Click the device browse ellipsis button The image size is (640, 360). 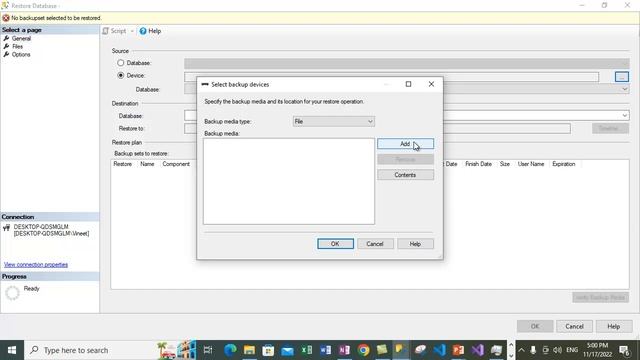[622, 77]
